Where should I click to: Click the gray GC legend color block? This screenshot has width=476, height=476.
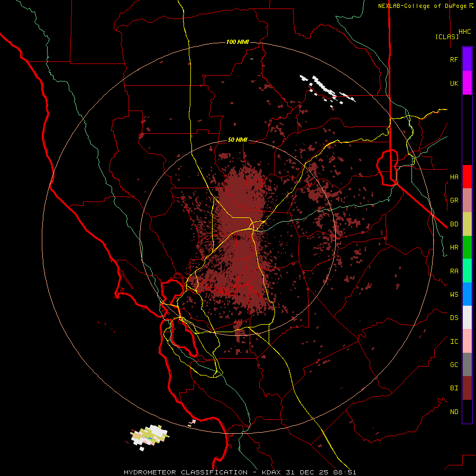tap(467, 364)
